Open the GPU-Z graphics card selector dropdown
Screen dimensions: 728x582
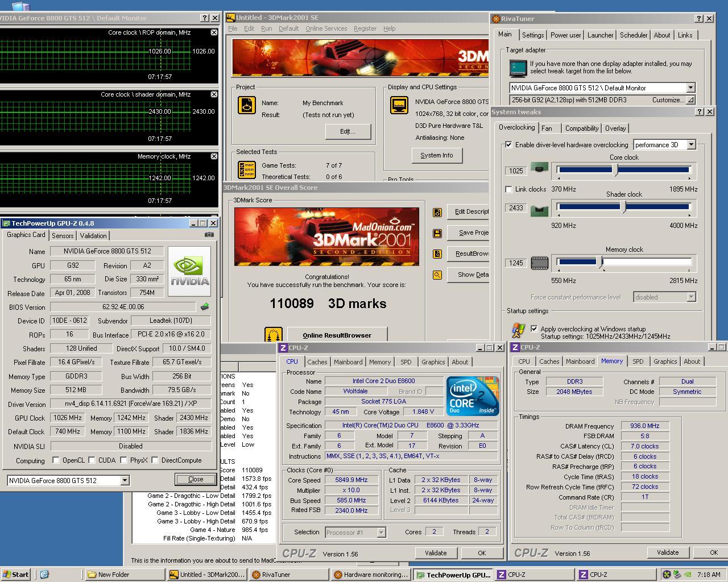[x=125, y=481]
